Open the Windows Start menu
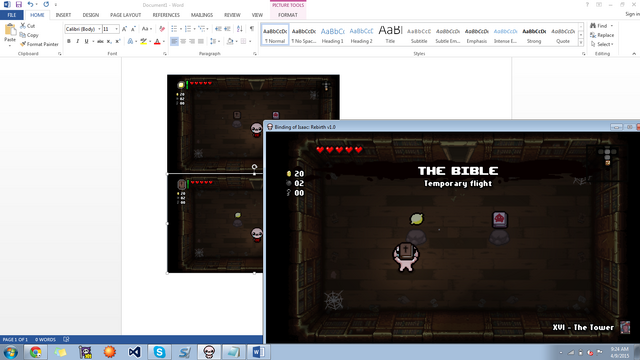This screenshot has height=360, width=640. [10, 352]
